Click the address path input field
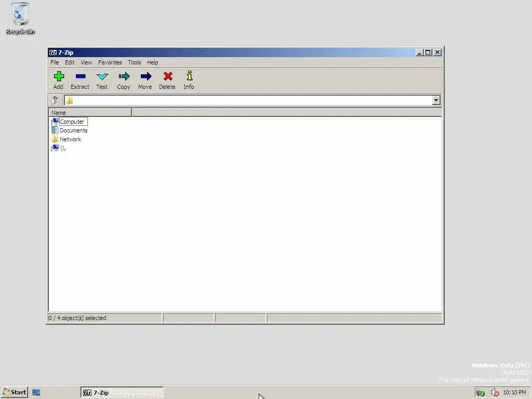This screenshot has height=399, width=532. [x=253, y=100]
